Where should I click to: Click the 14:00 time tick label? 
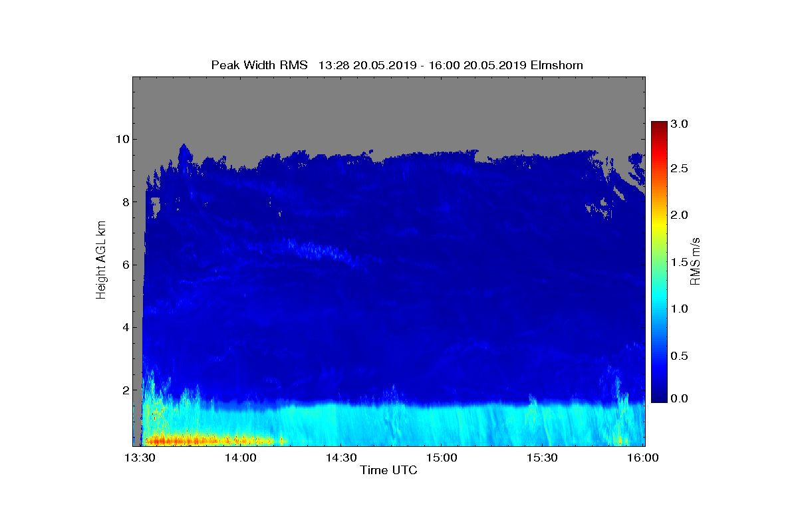pos(241,458)
